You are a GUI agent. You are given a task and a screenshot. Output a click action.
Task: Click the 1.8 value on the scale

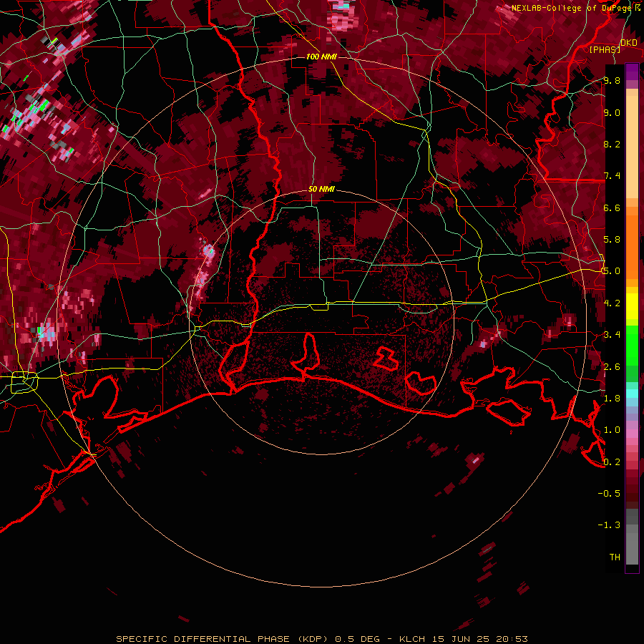(x=612, y=399)
